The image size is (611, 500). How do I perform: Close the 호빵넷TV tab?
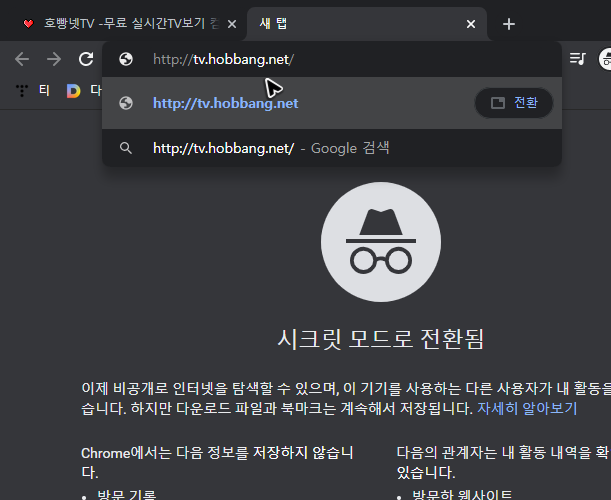click(232, 24)
